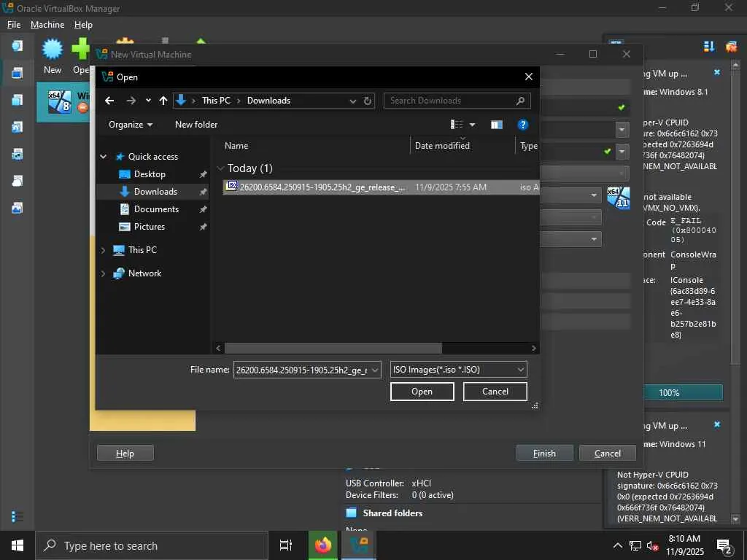Open the ISO Images file type dropdown
Screen dimensions: 747x560
[521, 370]
